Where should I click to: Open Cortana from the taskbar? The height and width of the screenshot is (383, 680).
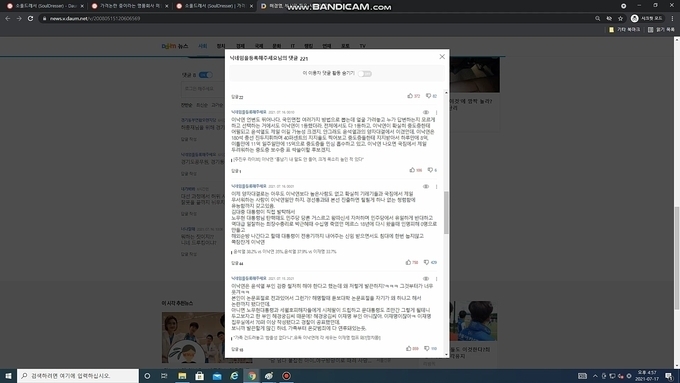[147, 376]
